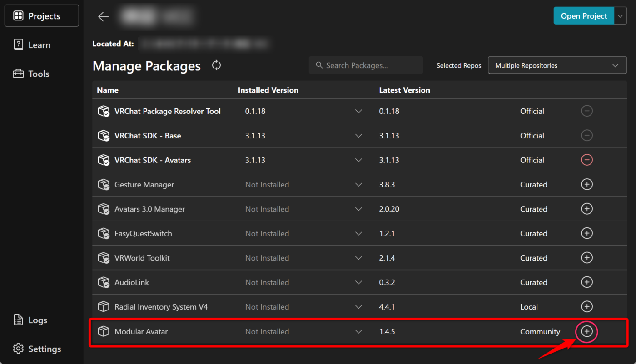Remove VRChat SDK - Avatars with minus icon

pos(587,160)
